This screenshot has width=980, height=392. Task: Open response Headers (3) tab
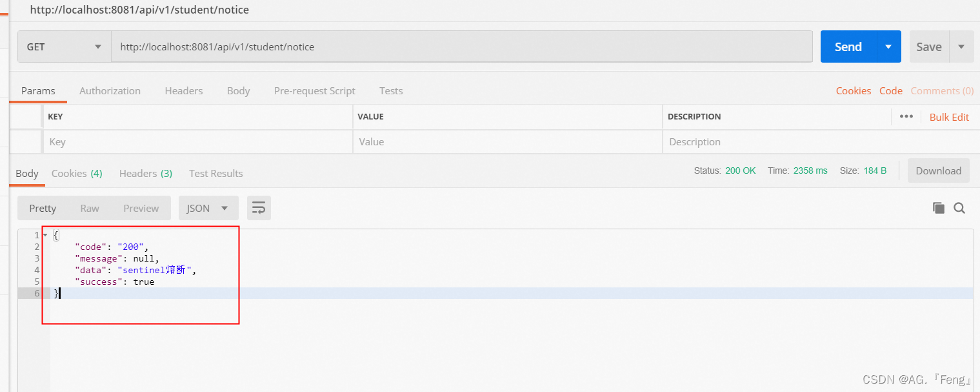146,174
